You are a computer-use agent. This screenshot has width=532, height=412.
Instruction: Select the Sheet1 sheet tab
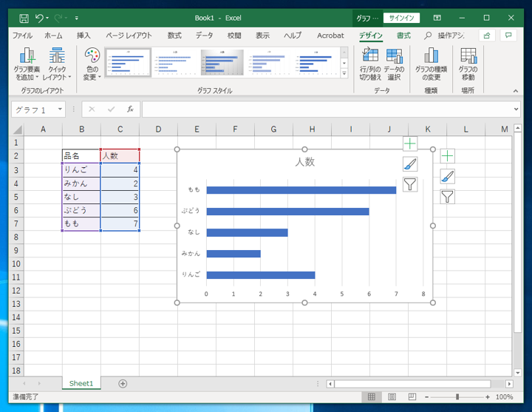81,383
